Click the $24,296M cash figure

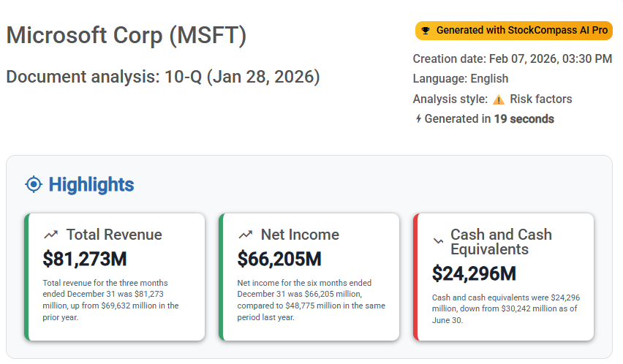[x=474, y=273]
